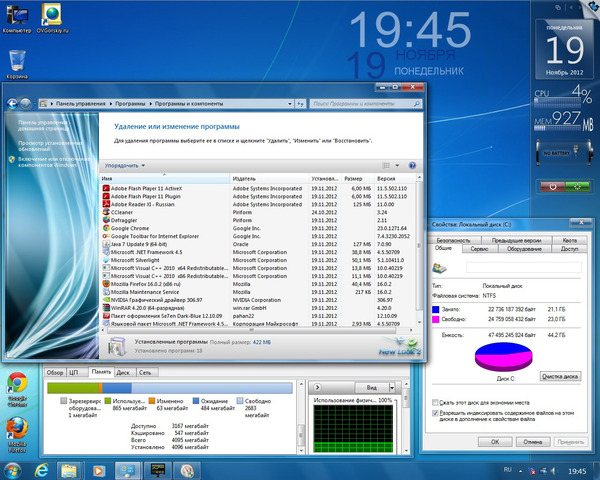Switch to the ЦП tab
This screenshot has width=600, height=480.
tap(74, 372)
